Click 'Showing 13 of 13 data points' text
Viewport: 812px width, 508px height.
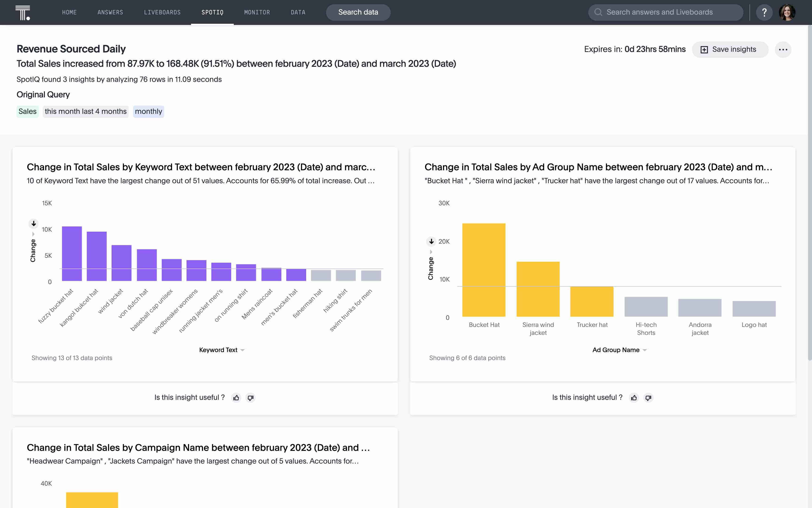point(72,358)
